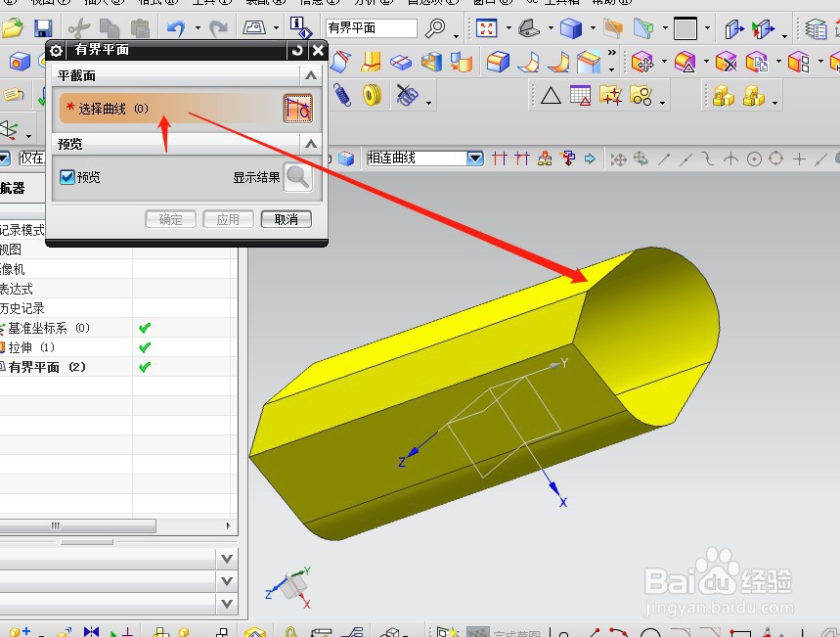Screen dimensions: 840x637
Task: Click the Paste clipboard icon
Action: point(140,28)
